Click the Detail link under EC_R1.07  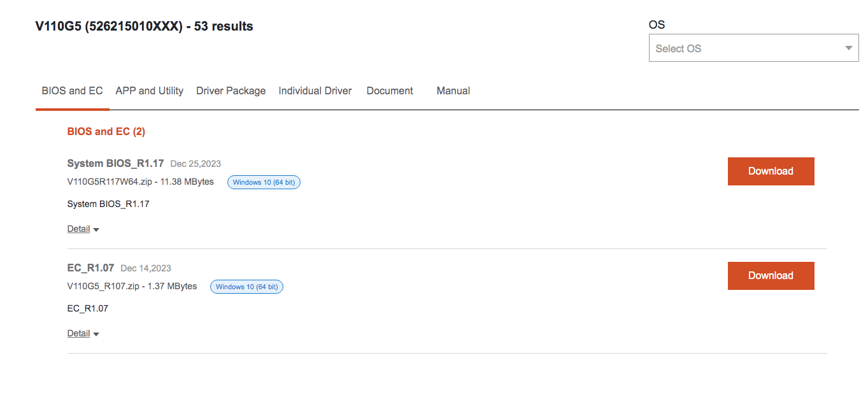(78, 333)
